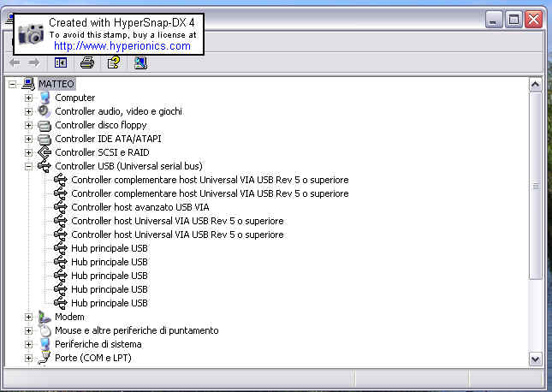This screenshot has width=552, height=392.
Task: Expand Controller disco floppy
Action: (x=28, y=125)
